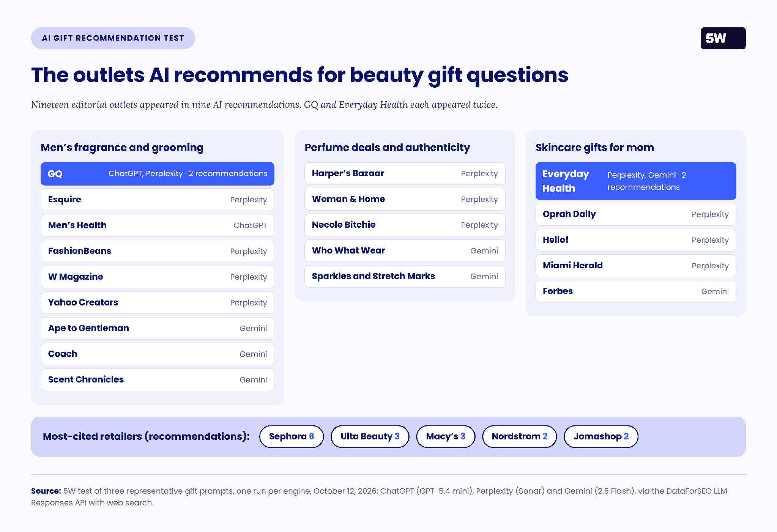
Task: Click the Source footnote text
Action: coord(379,497)
